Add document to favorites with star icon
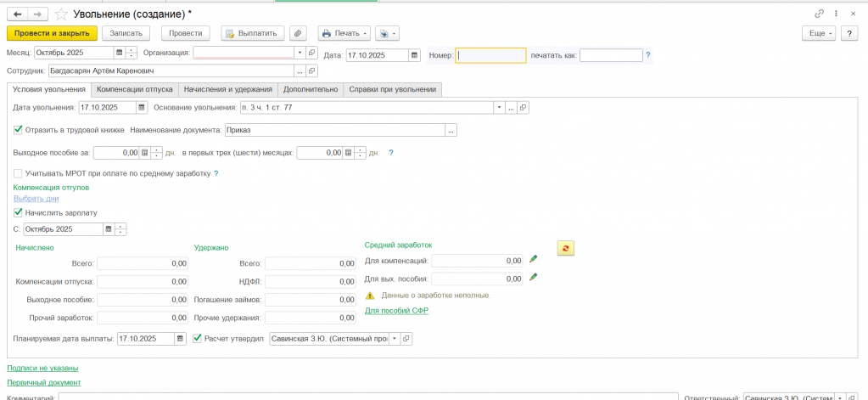The image size is (868, 400). (61, 14)
